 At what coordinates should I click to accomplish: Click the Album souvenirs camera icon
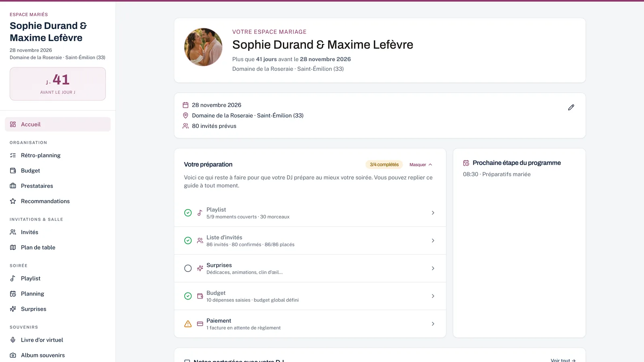click(13, 355)
